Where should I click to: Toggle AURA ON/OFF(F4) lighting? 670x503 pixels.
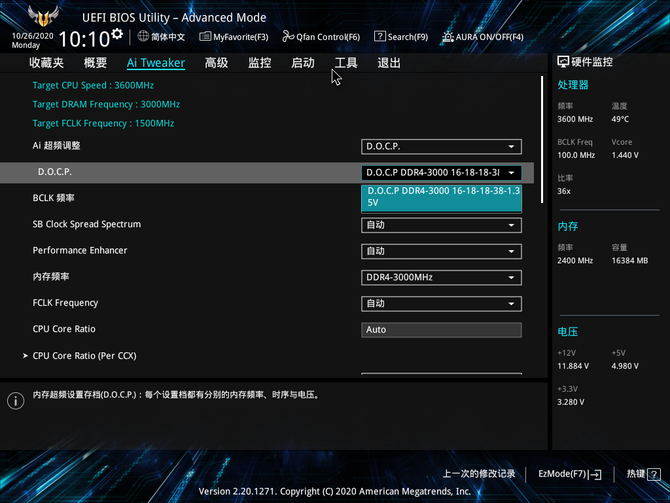447,37
